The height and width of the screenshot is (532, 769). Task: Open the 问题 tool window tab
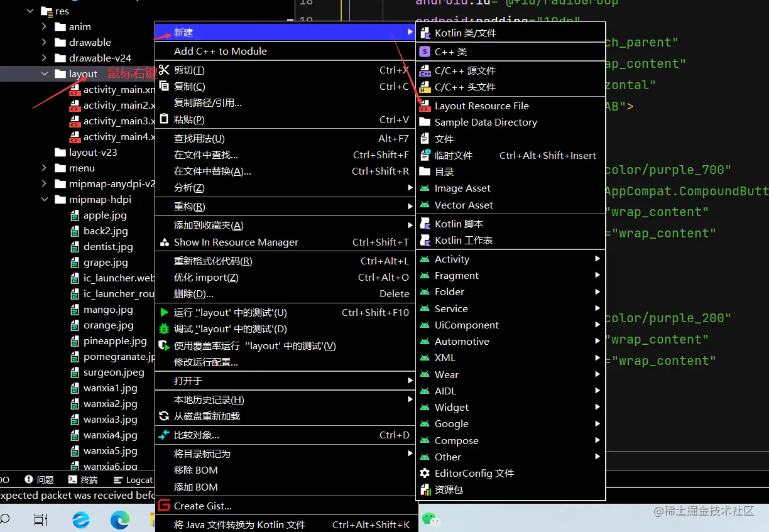[39, 480]
